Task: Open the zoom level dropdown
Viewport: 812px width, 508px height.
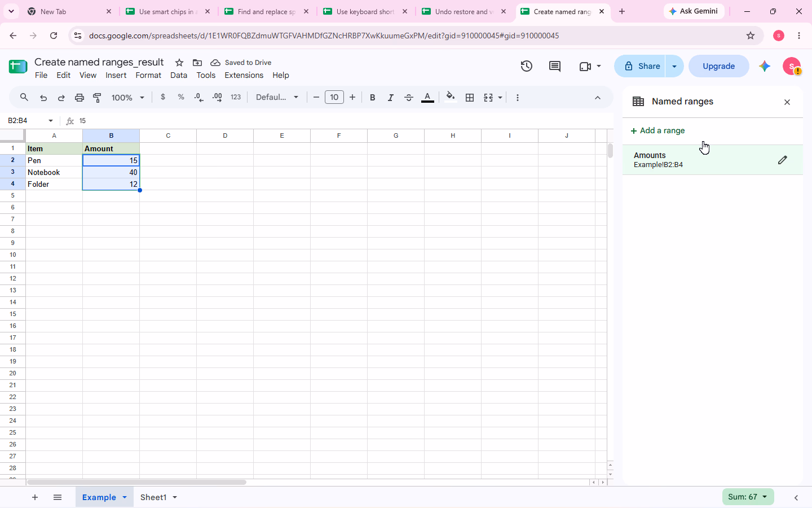Action: pos(128,98)
